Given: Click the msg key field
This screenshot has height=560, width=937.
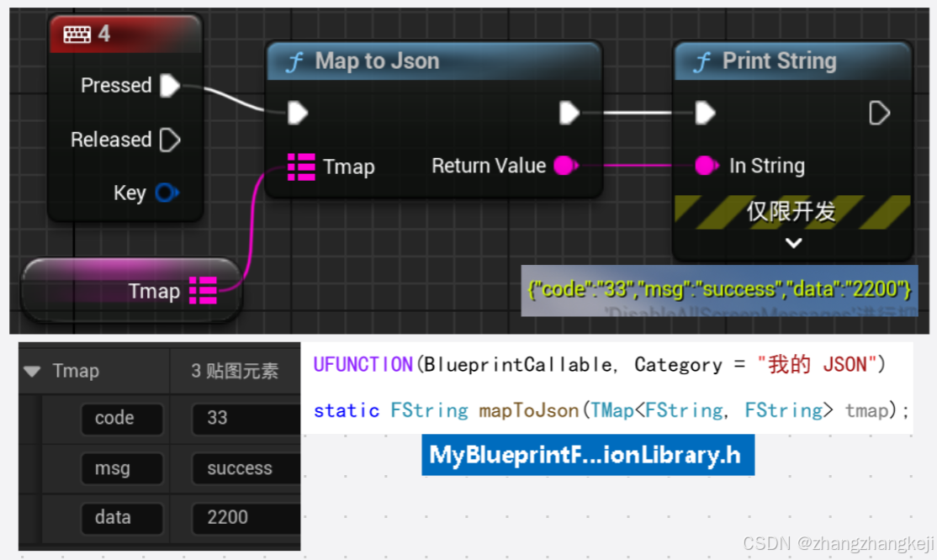Looking at the screenshot, I should pos(122,468).
